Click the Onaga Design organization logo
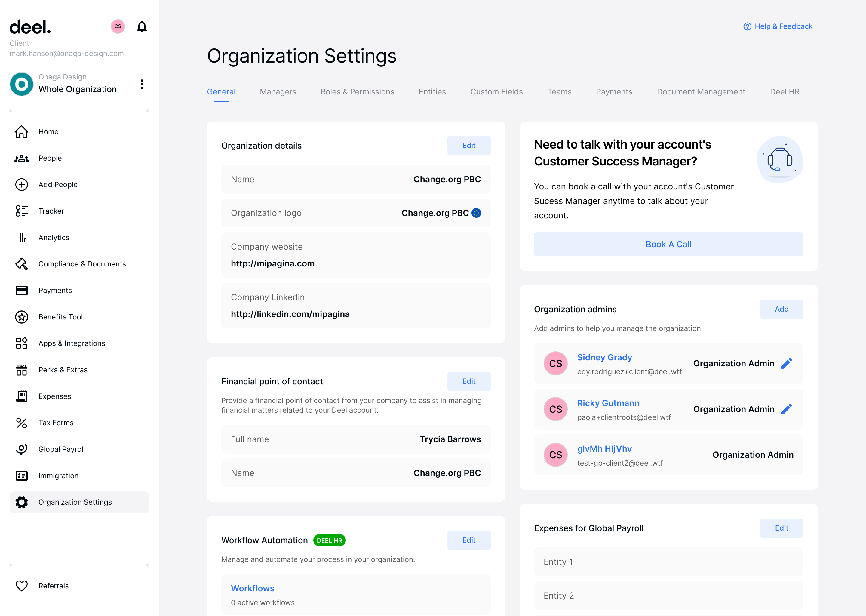 click(22, 84)
